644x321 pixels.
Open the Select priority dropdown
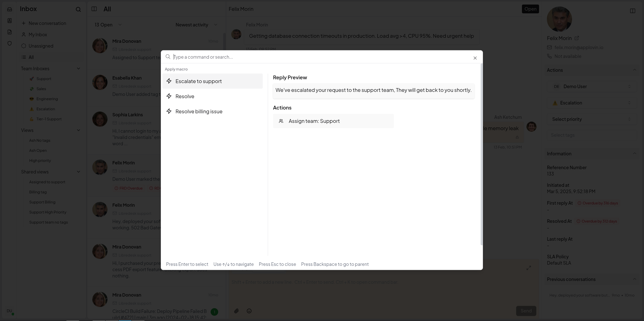(591, 119)
